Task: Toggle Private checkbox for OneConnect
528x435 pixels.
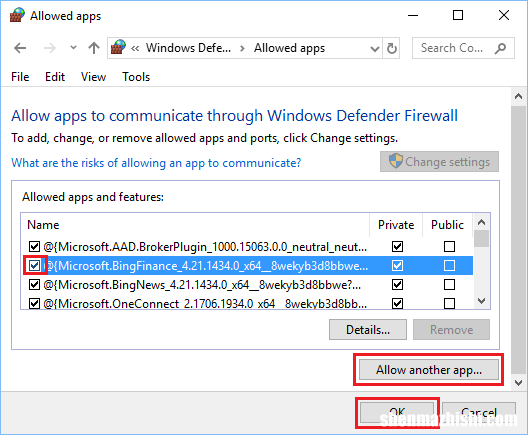Action: pyautogui.click(x=397, y=304)
